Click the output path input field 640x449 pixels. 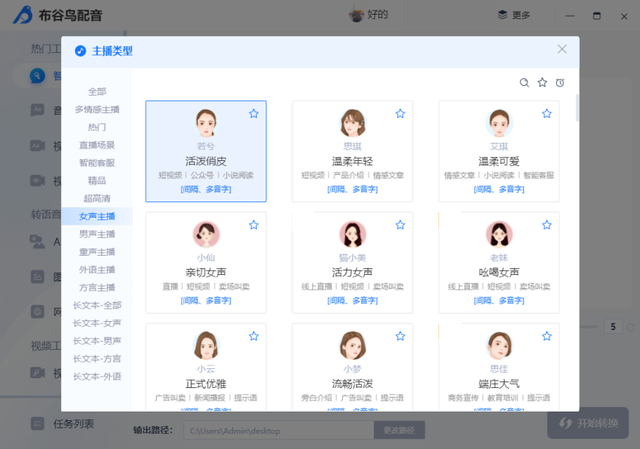tap(279, 430)
